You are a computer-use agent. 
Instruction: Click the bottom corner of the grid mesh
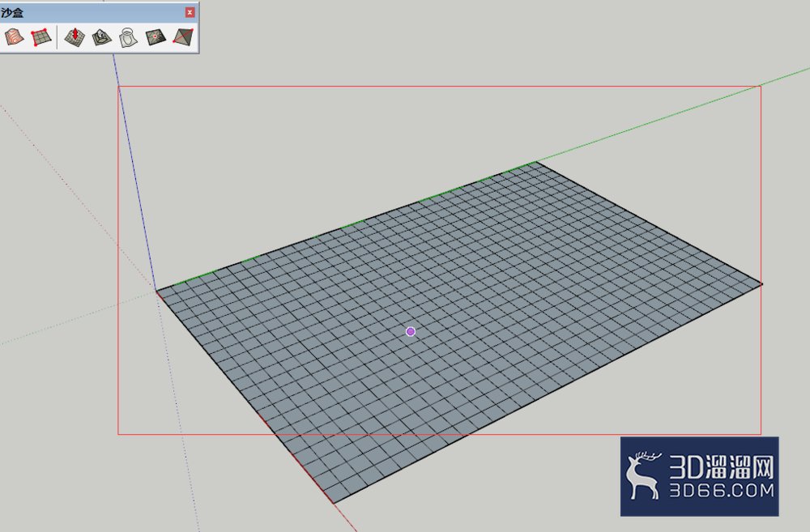coord(333,501)
